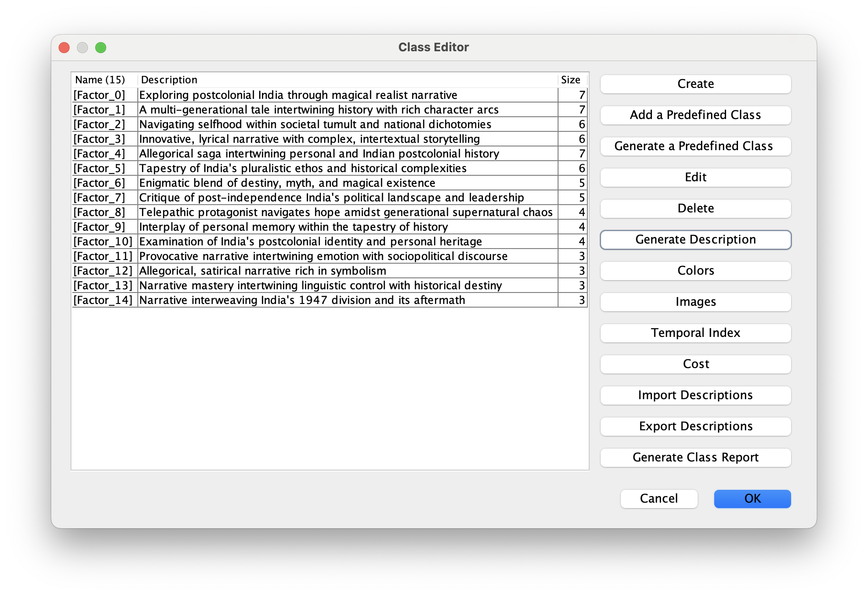Sort by the Size column header

pyautogui.click(x=570, y=80)
